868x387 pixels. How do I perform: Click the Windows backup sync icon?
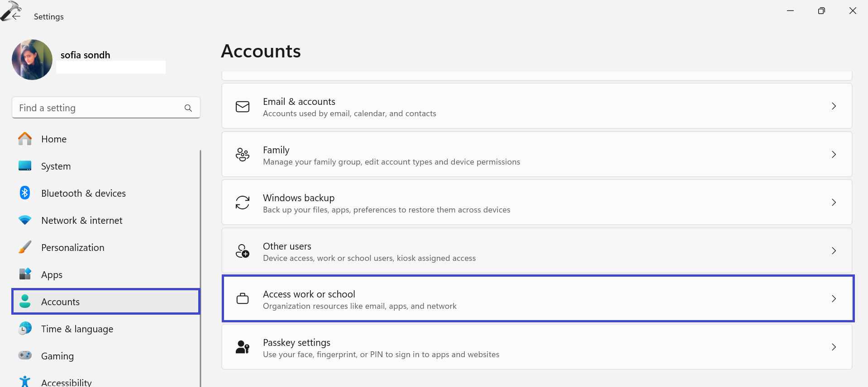[x=243, y=203]
